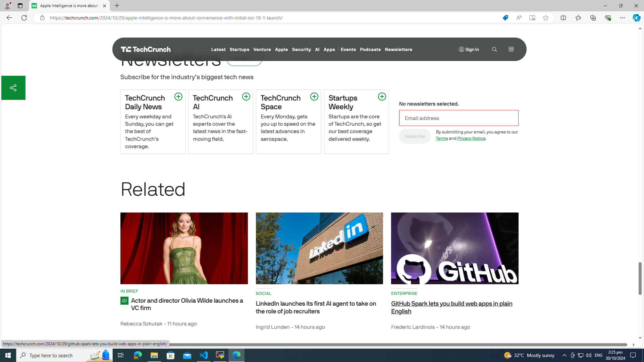This screenshot has height=362, width=644.
Task: Open Edge Settings and more menu
Action: (622, 18)
